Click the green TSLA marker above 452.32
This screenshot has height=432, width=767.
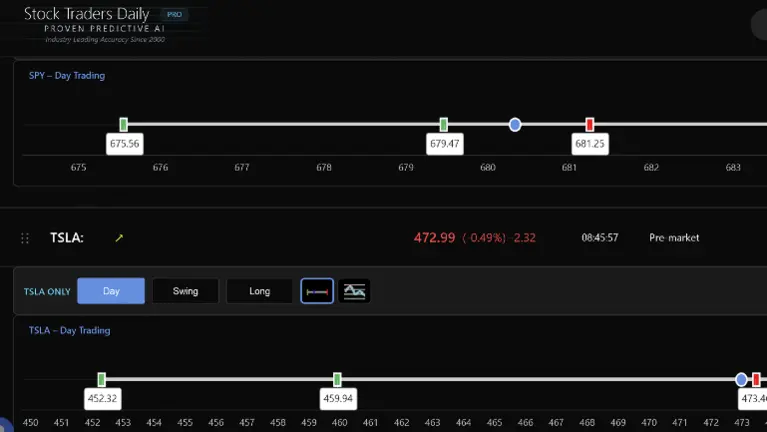(x=102, y=380)
